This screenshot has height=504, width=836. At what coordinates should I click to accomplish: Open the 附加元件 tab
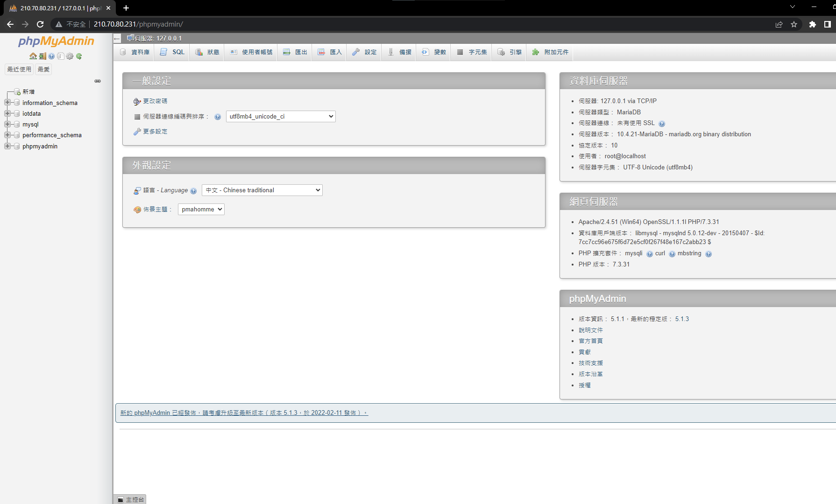550,52
